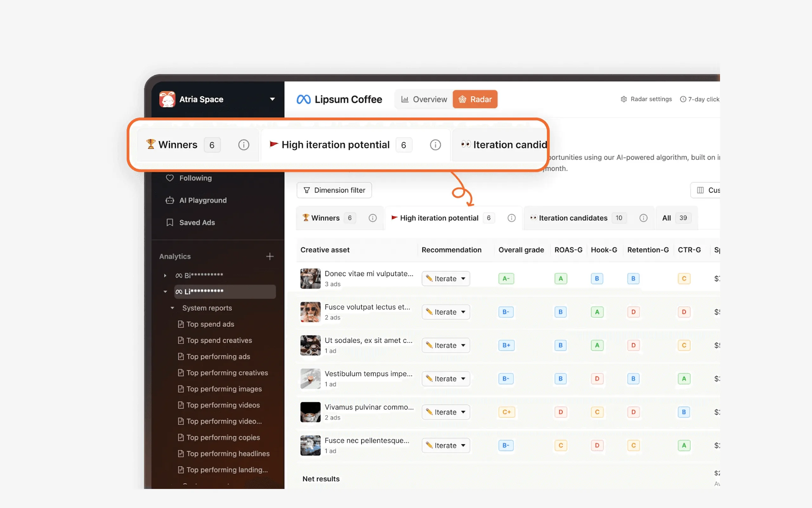Click the Overall grade column header

pyautogui.click(x=521, y=250)
